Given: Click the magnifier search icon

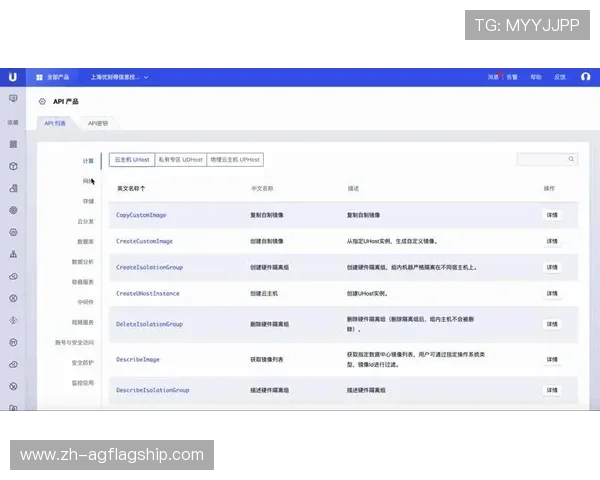Looking at the screenshot, I should [571, 159].
